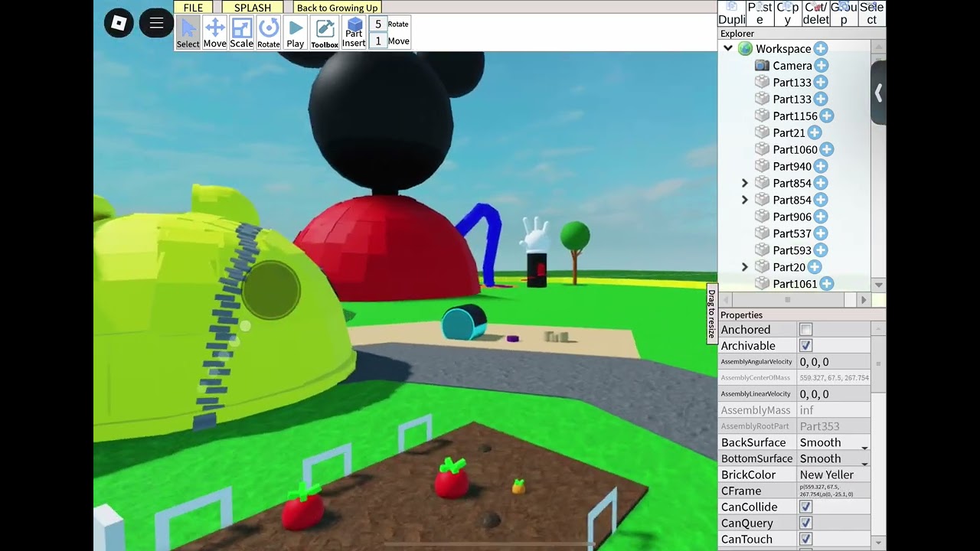Open the Toolbox
This screenshot has height=551, width=980.
pos(325,33)
